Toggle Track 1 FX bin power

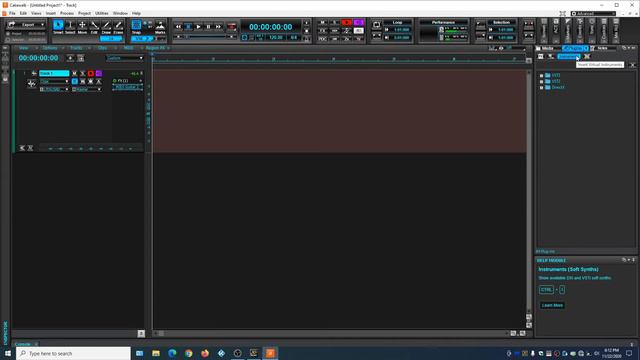pos(114,81)
